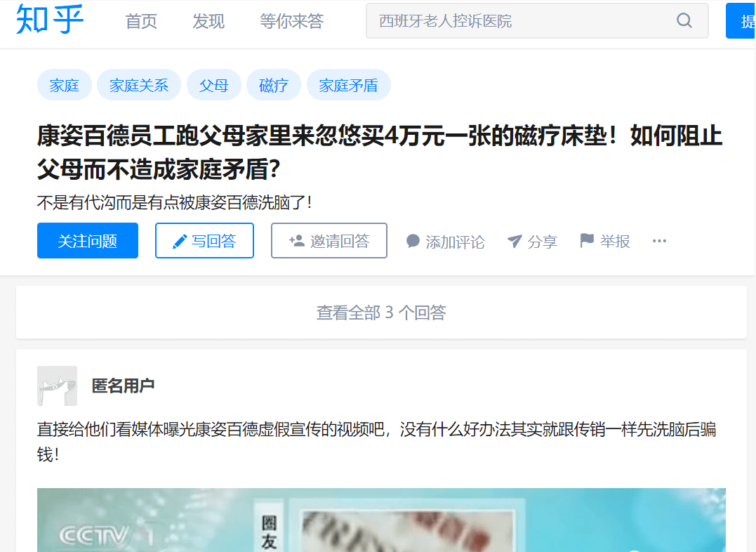Select the 家庭矛盾 topic tag
The height and width of the screenshot is (552, 756).
348,86
